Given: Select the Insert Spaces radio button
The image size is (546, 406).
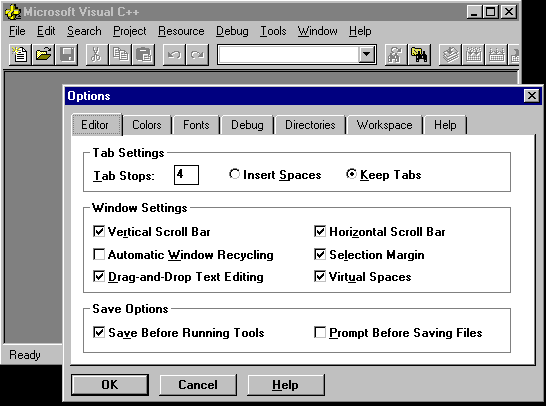Looking at the screenshot, I should (x=234, y=174).
